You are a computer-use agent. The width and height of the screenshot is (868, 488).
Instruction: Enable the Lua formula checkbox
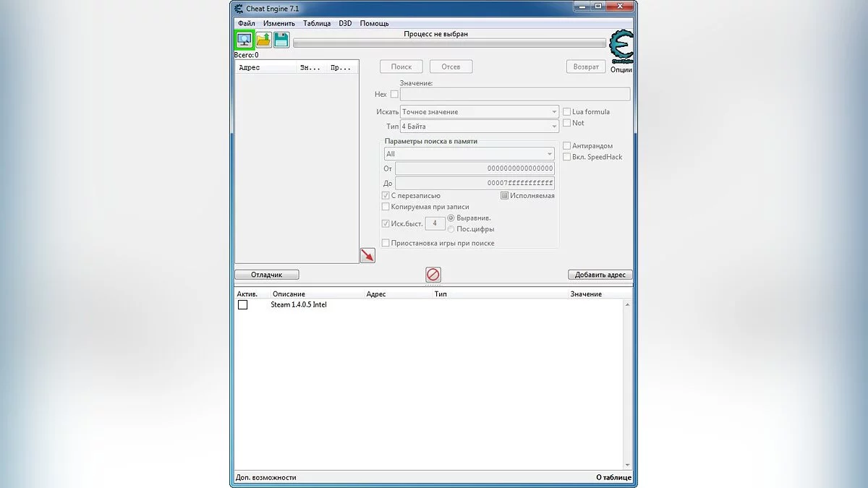click(x=567, y=112)
